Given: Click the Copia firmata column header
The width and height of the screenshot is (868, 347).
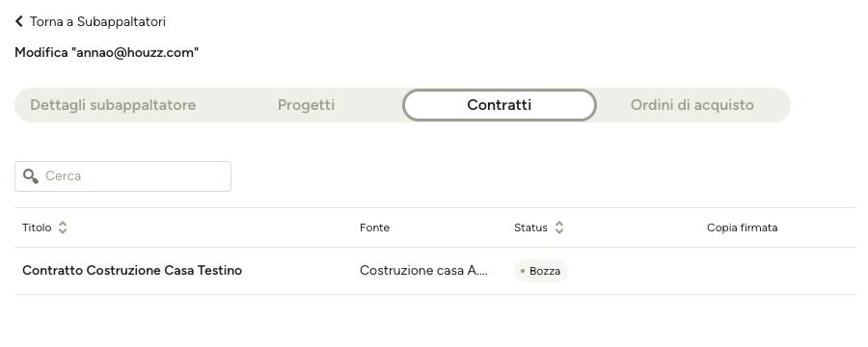Looking at the screenshot, I should [742, 227].
